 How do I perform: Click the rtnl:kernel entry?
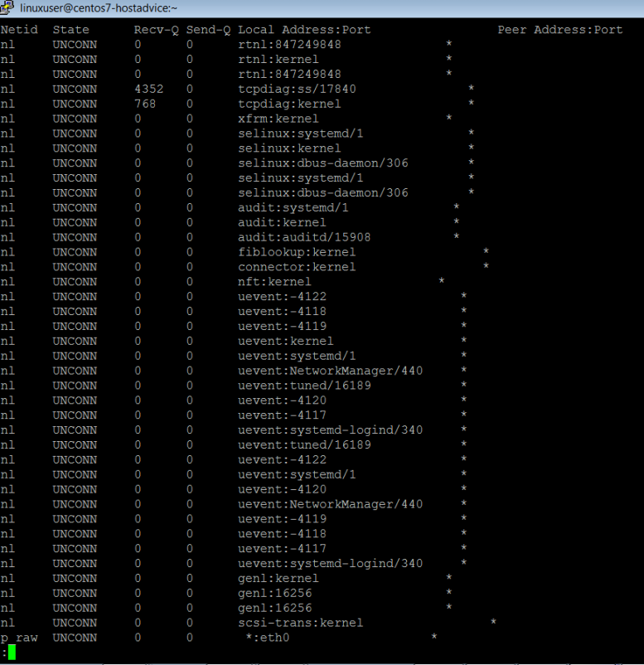coord(278,60)
